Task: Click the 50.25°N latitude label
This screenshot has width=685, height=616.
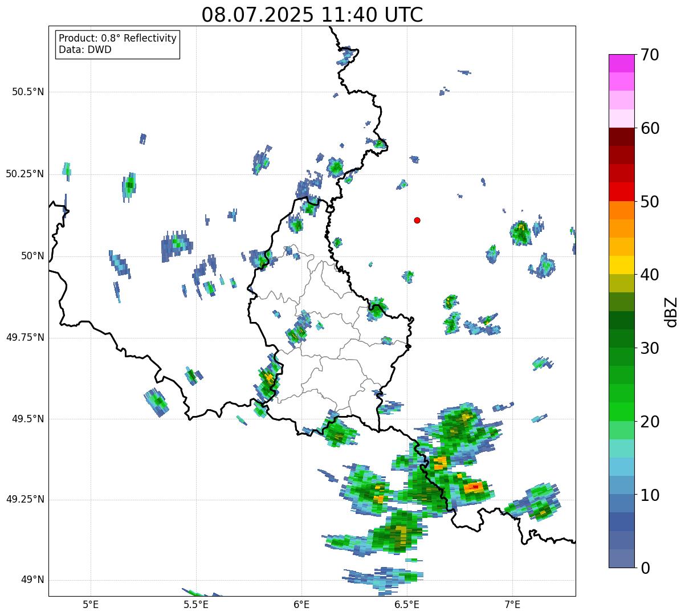Action: 25,174
